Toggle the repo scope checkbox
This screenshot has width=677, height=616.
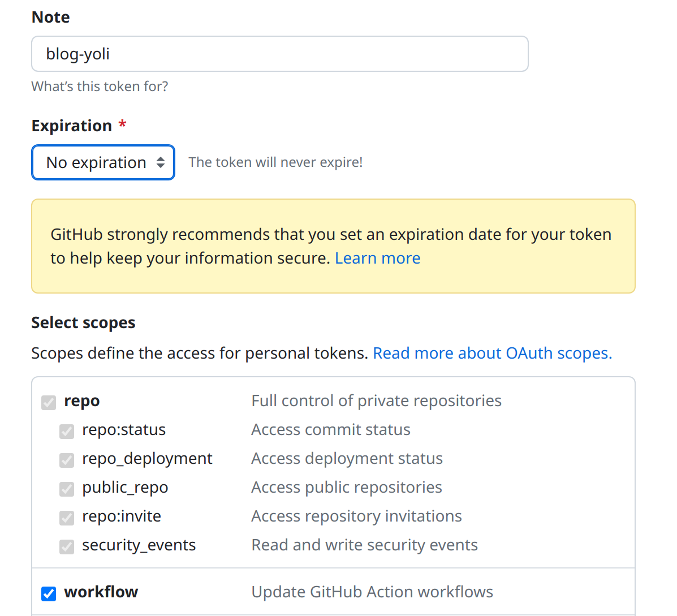tap(49, 402)
